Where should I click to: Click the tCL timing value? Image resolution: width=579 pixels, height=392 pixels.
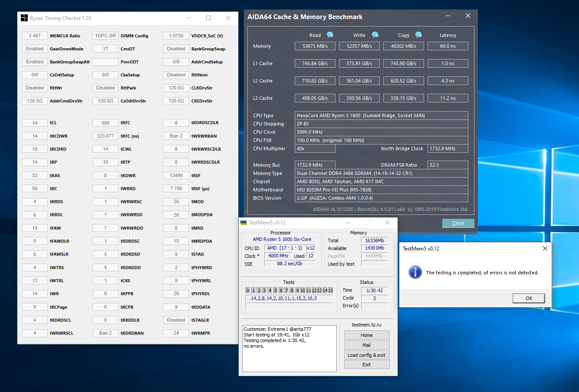pos(35,123)
